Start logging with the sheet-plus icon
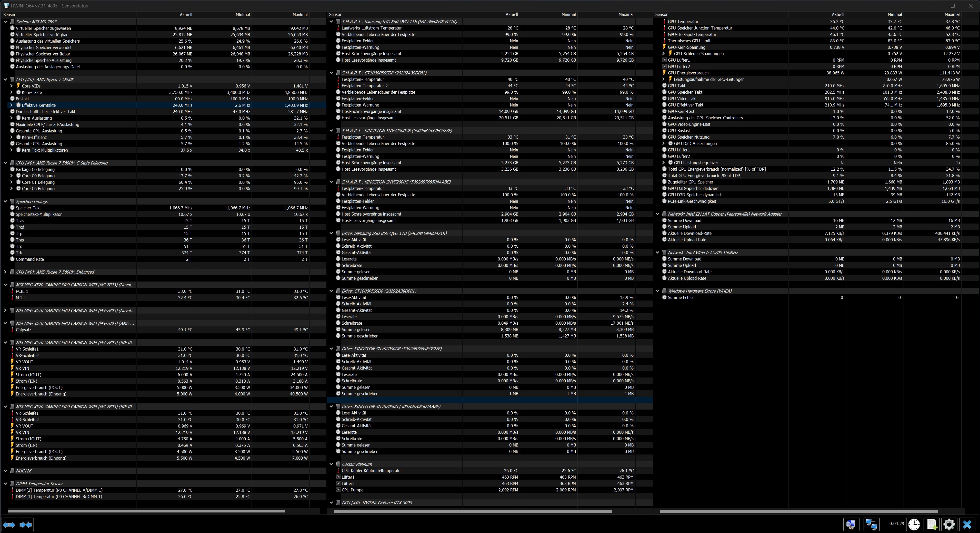This screenshot has width=980, height=533. click(932, 524)
